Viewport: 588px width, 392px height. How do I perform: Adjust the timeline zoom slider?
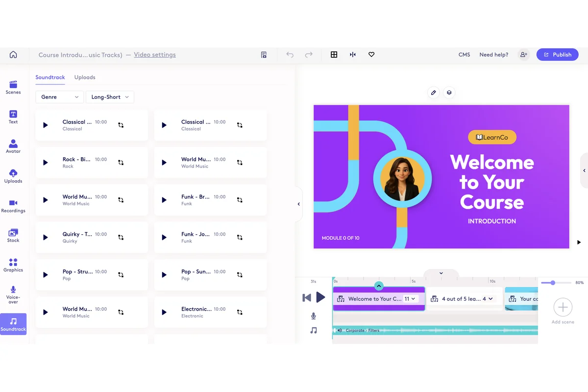(x=553, y=283)
